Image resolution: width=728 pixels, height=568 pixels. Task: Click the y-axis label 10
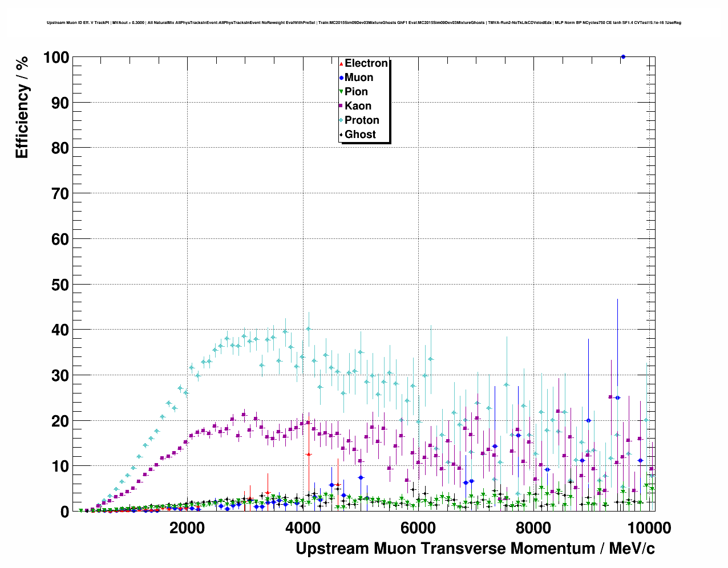(x=60, y=466)
